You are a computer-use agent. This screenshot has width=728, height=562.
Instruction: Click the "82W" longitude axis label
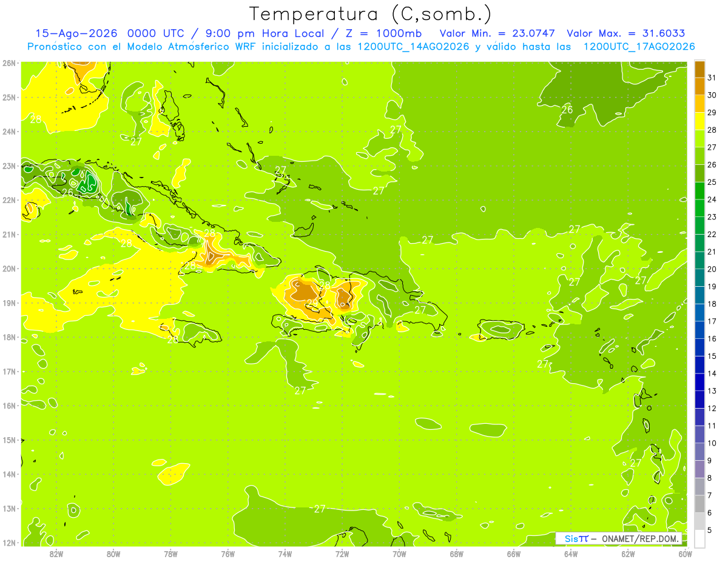point(56,554)
